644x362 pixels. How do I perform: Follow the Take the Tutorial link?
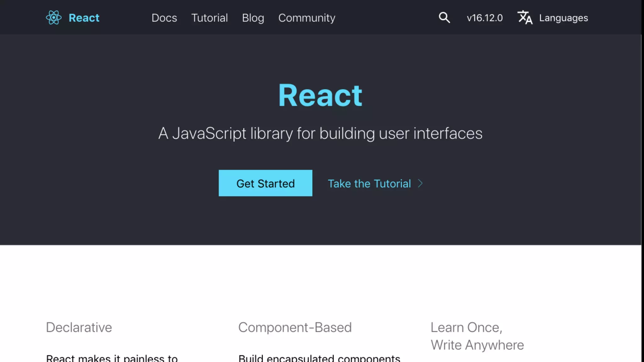coord(369,184)
